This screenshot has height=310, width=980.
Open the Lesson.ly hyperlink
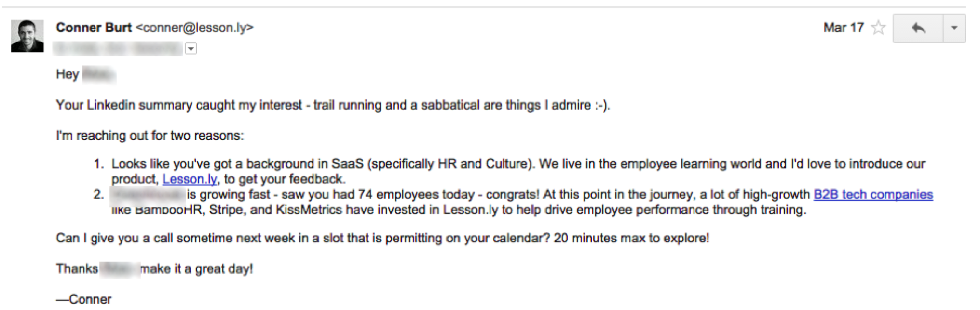(x=190, y=179)
